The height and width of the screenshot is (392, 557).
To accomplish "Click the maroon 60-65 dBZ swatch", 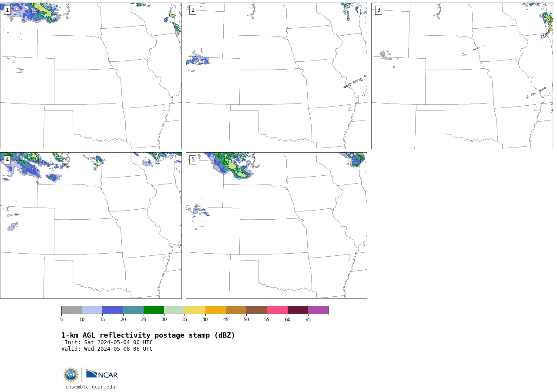I will 298,310.
